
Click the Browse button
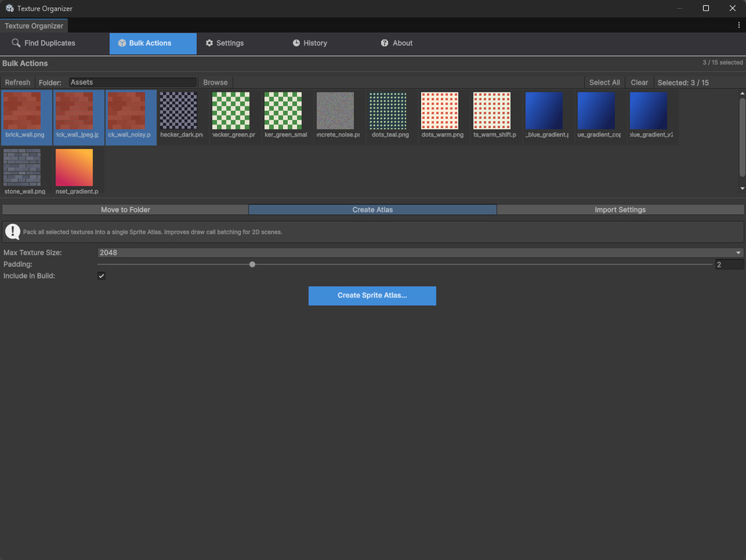pyautogui.click(x=215, y=82)
